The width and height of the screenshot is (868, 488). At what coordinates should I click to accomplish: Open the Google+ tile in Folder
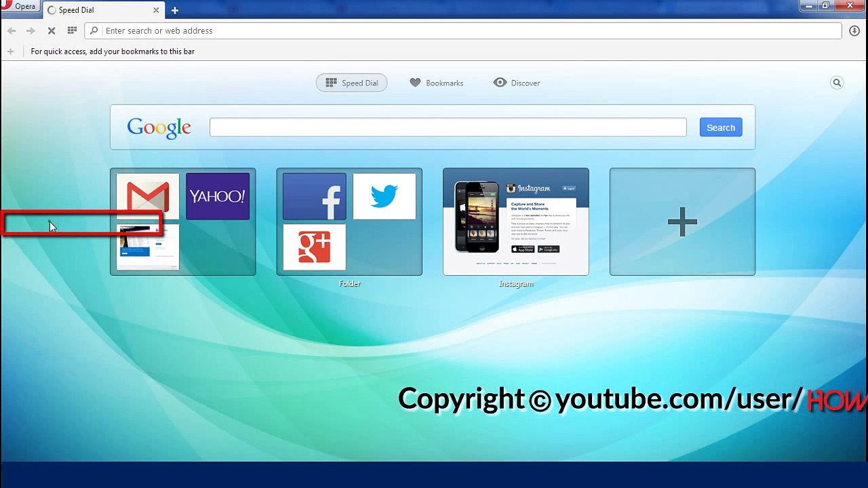pyautogui.click(x=314, y=247)
